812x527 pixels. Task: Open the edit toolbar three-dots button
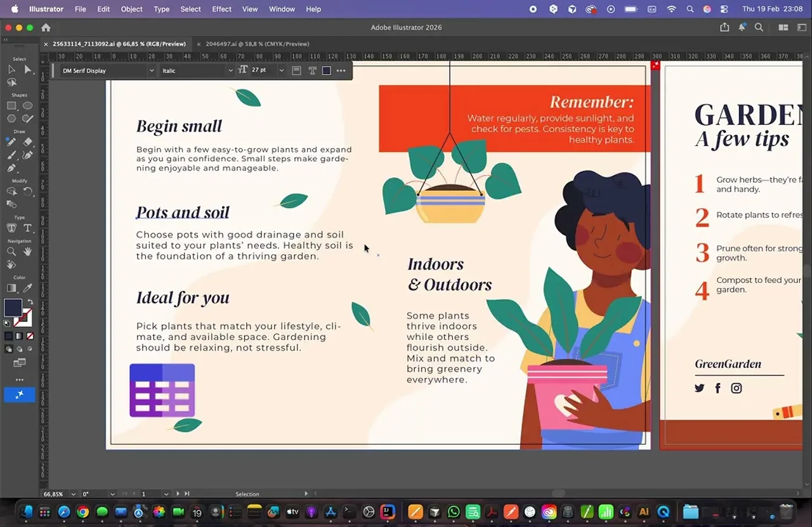pyautogui.click(x=20, y=380)
